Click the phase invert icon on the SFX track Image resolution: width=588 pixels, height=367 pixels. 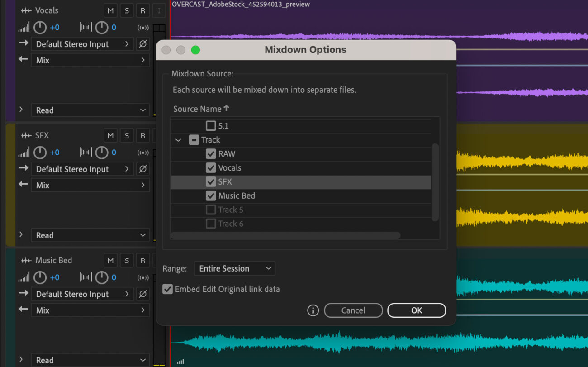point(142,169)
